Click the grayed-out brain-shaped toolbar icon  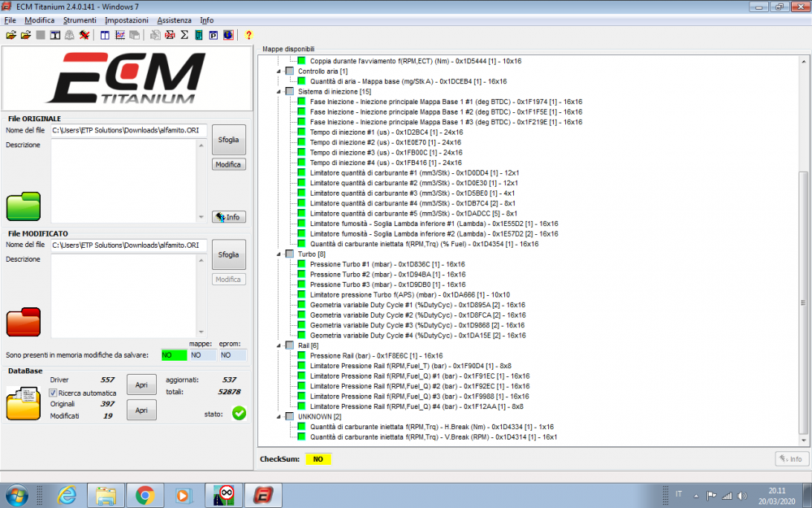point(69,35)
